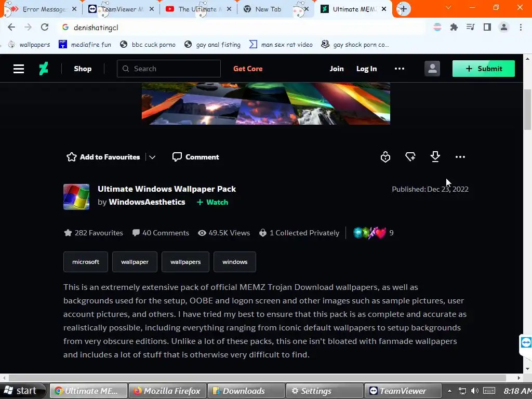Click the keyboard icon in system tray

point(489,391)
